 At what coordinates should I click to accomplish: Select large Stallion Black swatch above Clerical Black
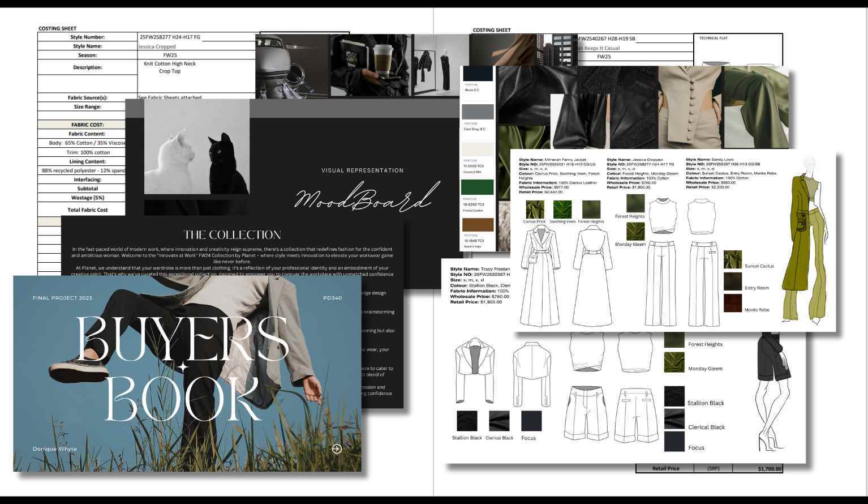tap(674, 396)
